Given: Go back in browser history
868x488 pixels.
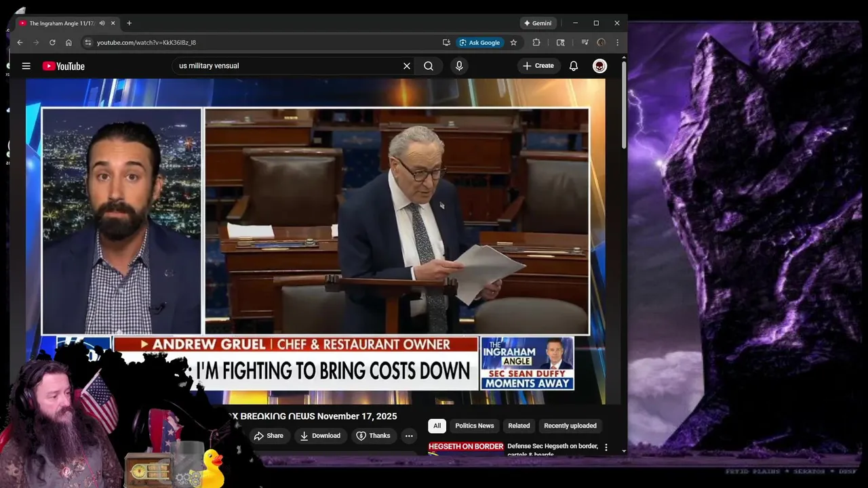Looking at the screenshot, I should point(20,43).
